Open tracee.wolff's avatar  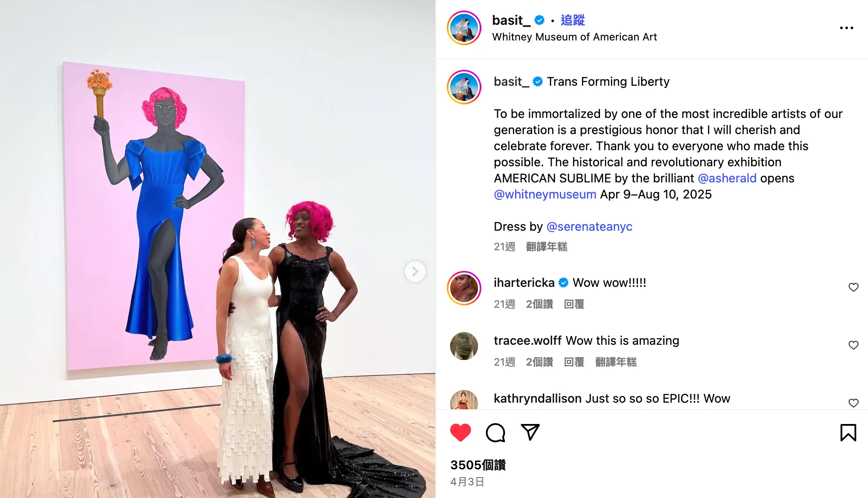click(464, 346)
